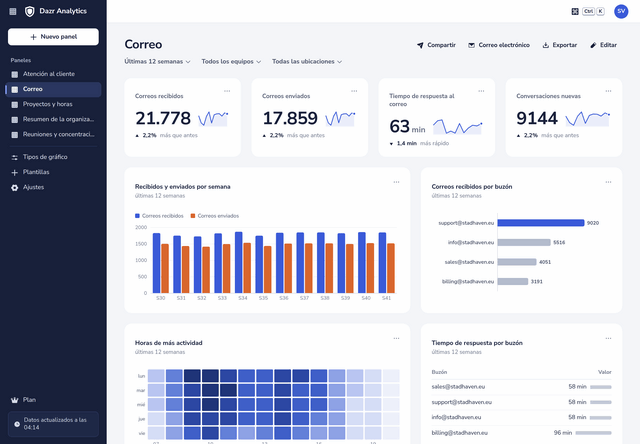Screen dimensions: 640x444
Task: Click the Datos actualizados status box
Action: coord(53,424)
